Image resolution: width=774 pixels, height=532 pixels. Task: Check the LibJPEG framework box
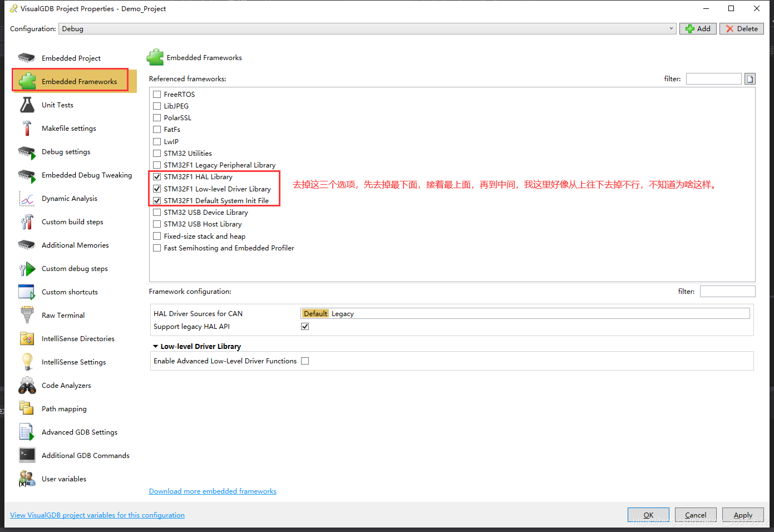[x=157, y=106]
